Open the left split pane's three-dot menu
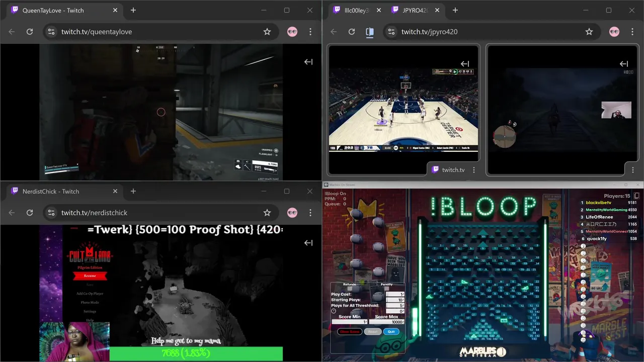The width and height of the screenshot is (644, 362). pos(473,170)
